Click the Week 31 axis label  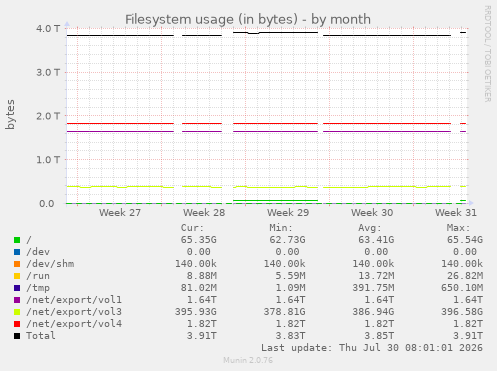(456, 213)
